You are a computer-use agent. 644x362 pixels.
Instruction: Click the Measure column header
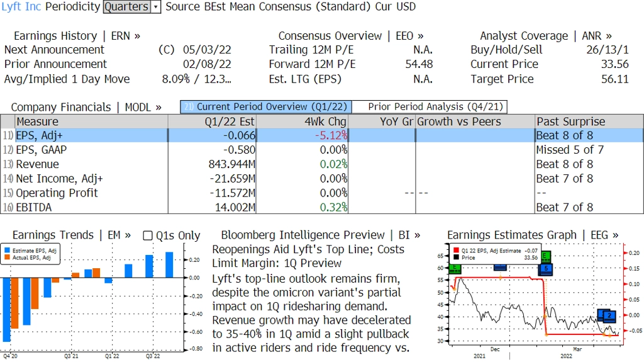(x=91, y=122)
